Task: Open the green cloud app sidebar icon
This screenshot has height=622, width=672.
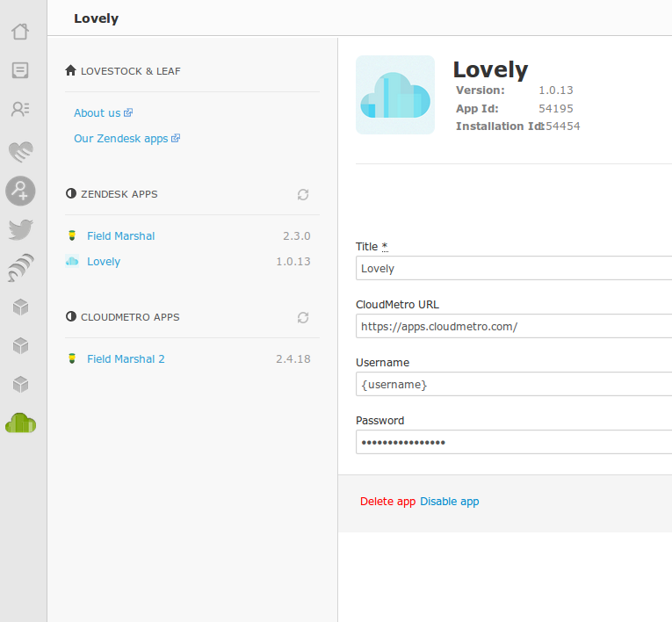Action: point(20,423)
